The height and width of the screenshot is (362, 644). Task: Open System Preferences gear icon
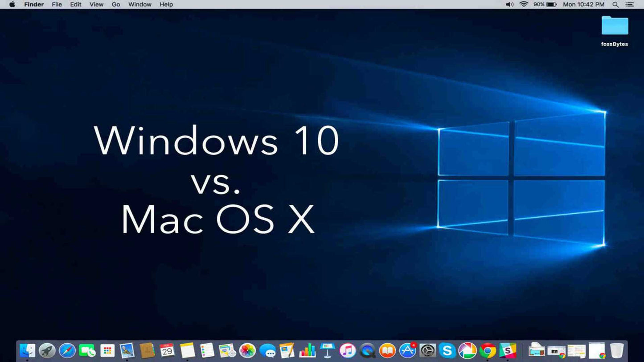pos(427,350)
